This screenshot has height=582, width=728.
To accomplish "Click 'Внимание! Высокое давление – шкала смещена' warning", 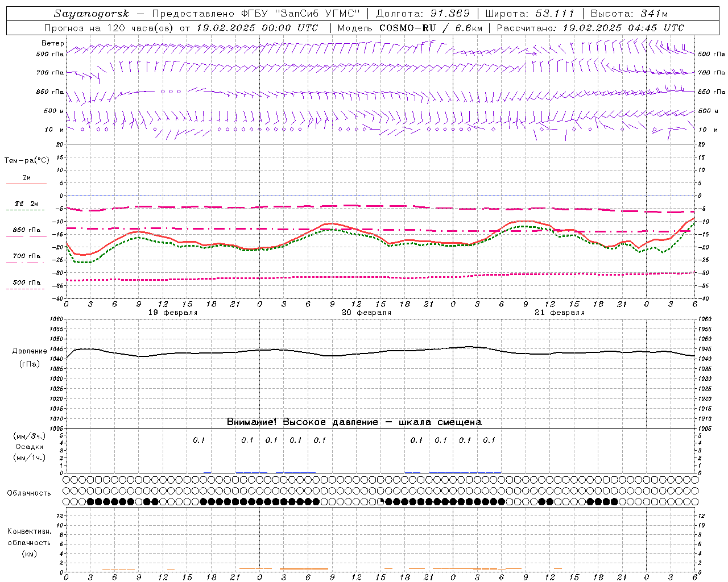I will [x=354, y=422].
